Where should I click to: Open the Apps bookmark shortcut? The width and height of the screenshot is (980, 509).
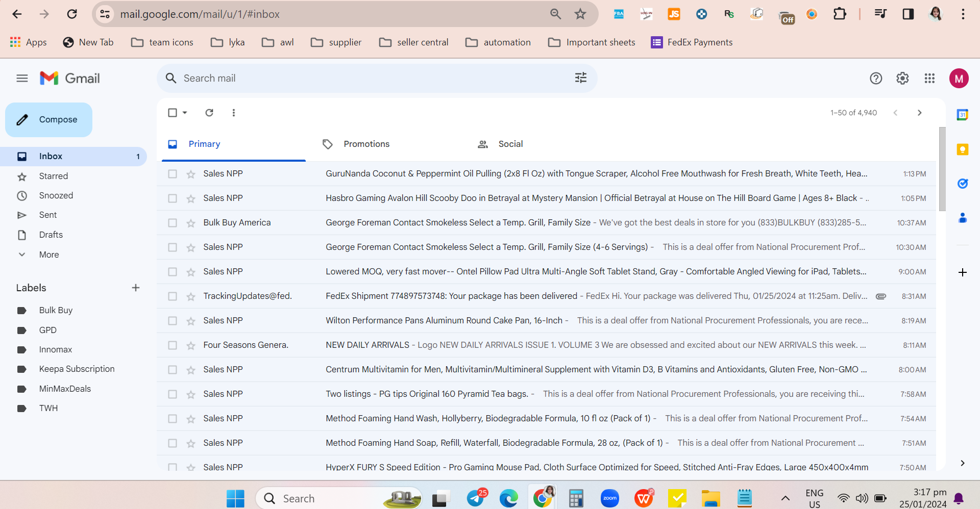pos(29,42)
